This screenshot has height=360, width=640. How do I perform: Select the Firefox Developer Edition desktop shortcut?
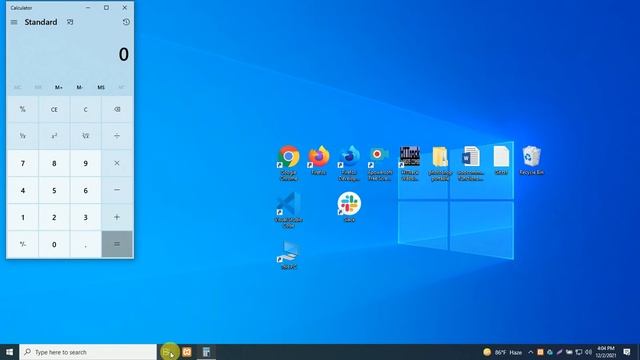(349, 163)
